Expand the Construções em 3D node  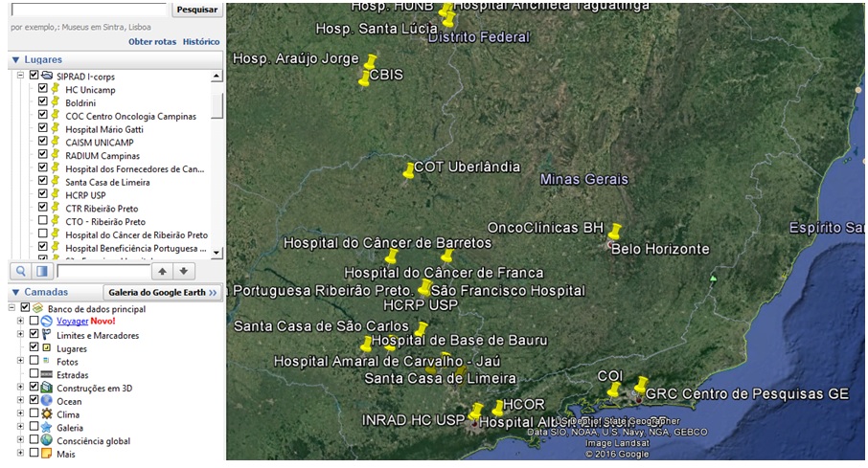pos(20,388)
